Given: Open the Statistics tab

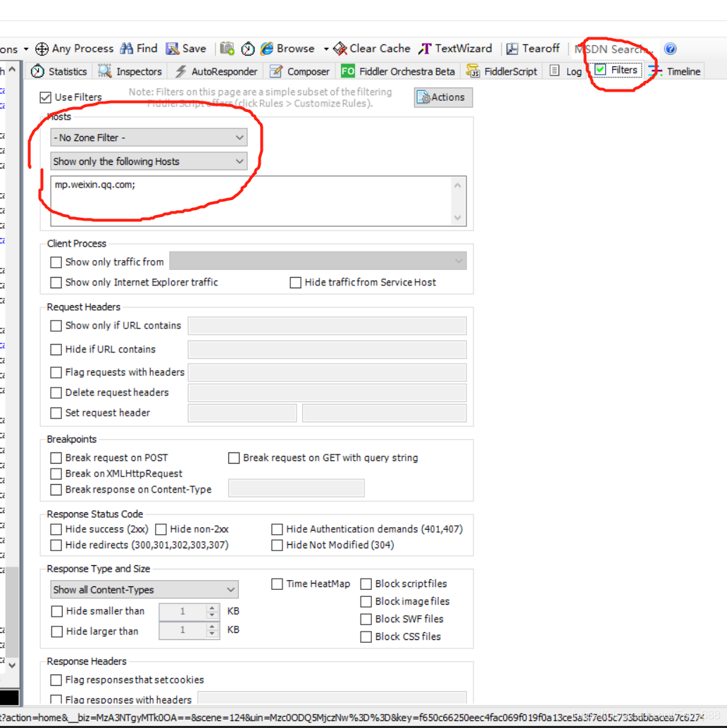Looking at the screenshot, I should pos(59,71).
